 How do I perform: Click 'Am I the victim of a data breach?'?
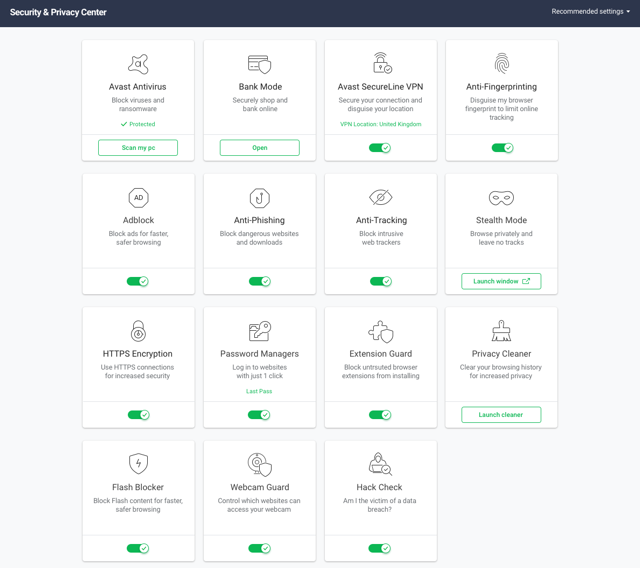380,505
